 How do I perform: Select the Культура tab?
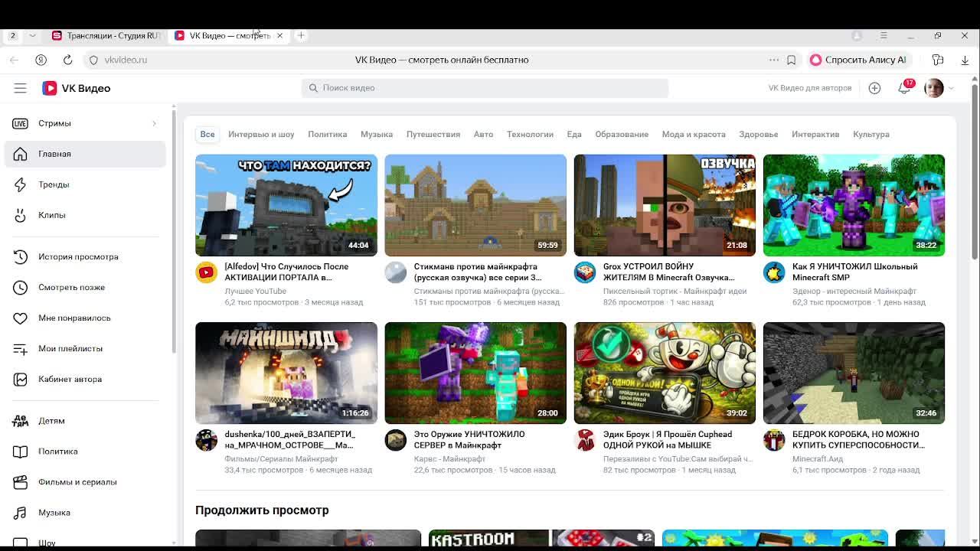(871, 134)
